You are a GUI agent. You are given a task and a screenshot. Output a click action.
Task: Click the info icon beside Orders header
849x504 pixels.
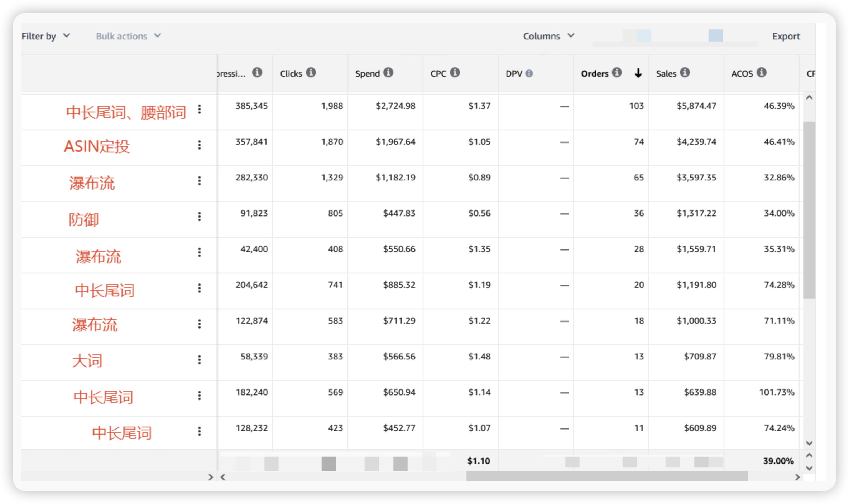click(x=617, y=73)
